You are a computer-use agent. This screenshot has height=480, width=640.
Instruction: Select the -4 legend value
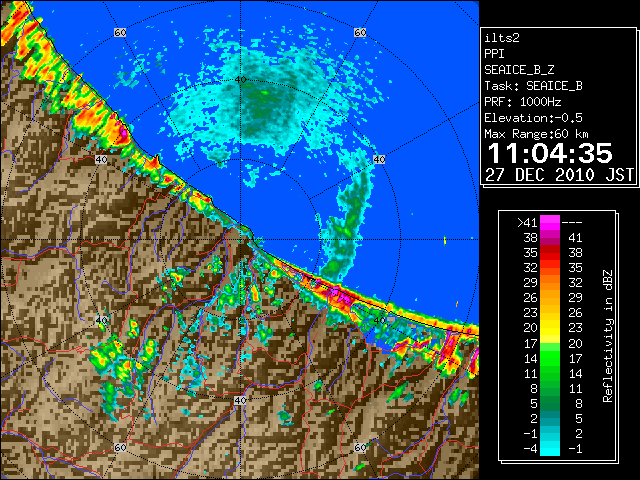(x=530, y=449)
